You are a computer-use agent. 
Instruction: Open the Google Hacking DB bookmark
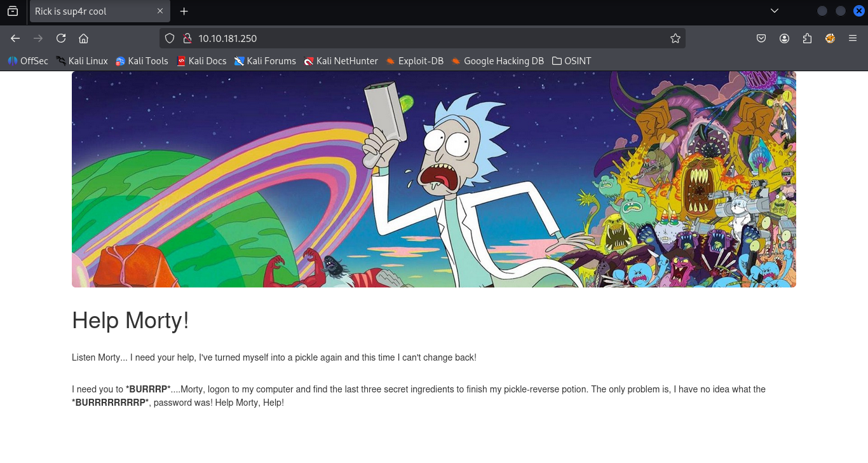(x=498, y=61)
